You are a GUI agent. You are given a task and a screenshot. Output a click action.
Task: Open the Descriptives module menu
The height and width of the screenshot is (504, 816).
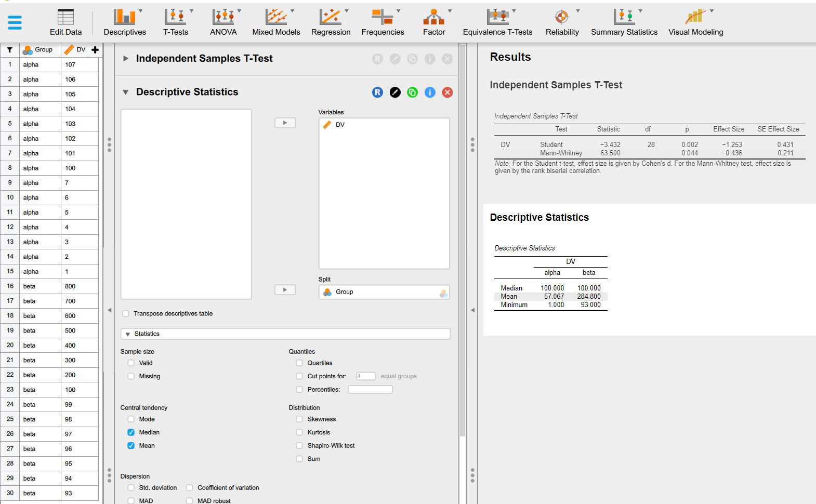125,22
